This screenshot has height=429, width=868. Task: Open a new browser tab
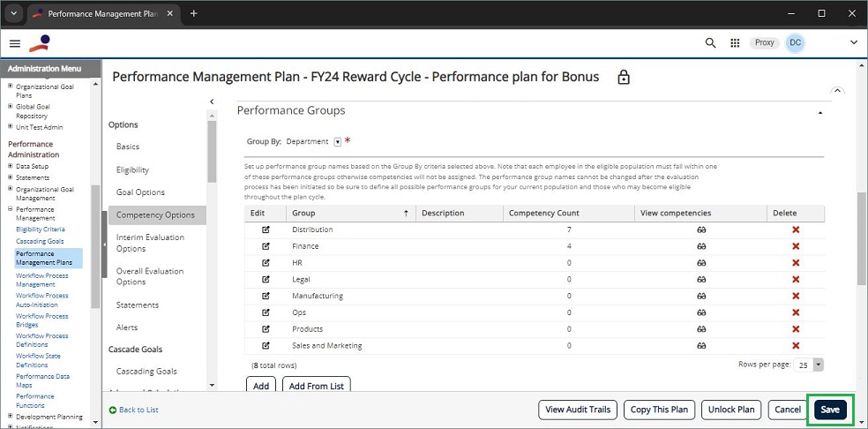click(x=193, y=13)
